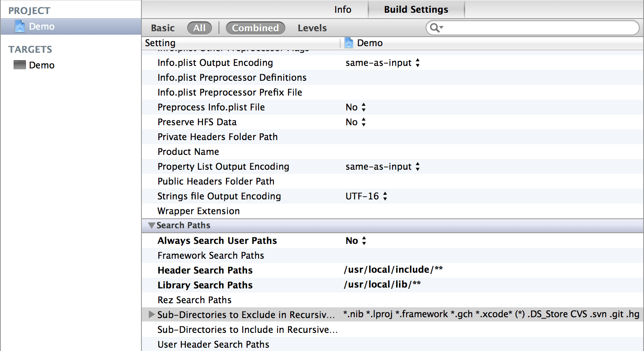Expand Sub-Directories to Exclude in Recursive row
Screen dimensions: 644x351
(x=151, y=315)
